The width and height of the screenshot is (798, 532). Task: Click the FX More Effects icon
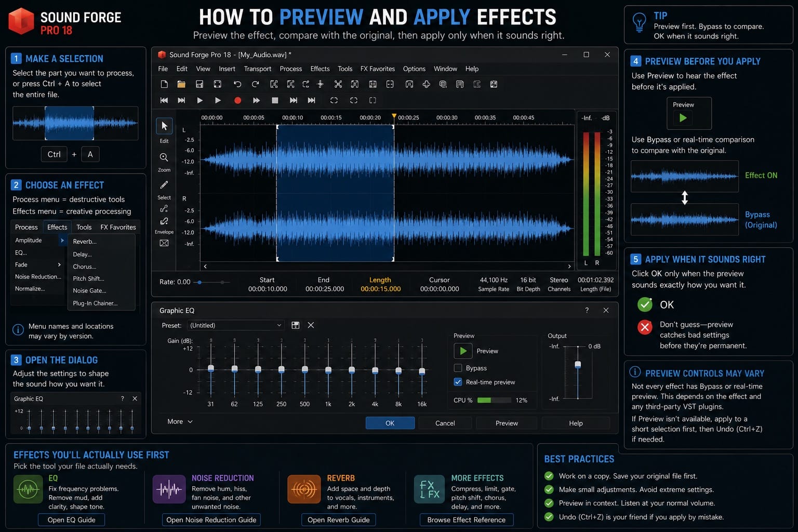(429, 489)
